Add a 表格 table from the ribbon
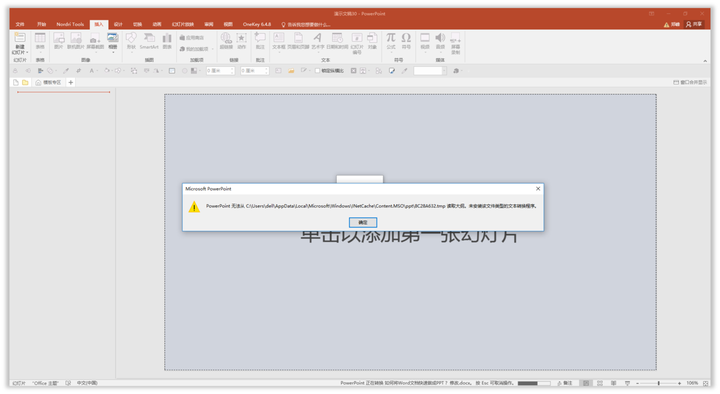Image resolution: width=720 pixels, height=394 pixels. point(40,41)
